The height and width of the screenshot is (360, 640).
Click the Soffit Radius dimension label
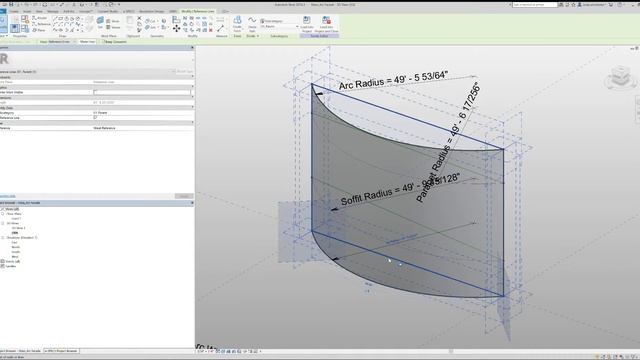point(400,189)
